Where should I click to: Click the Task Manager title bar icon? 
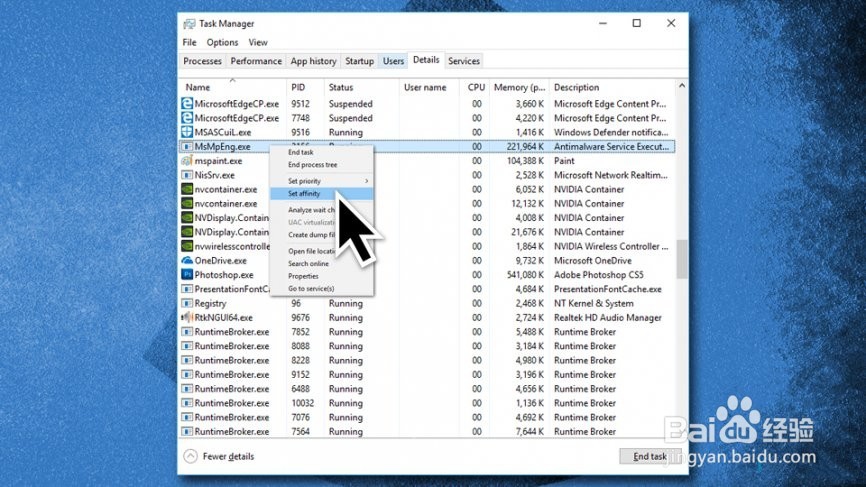pos(189,24)
